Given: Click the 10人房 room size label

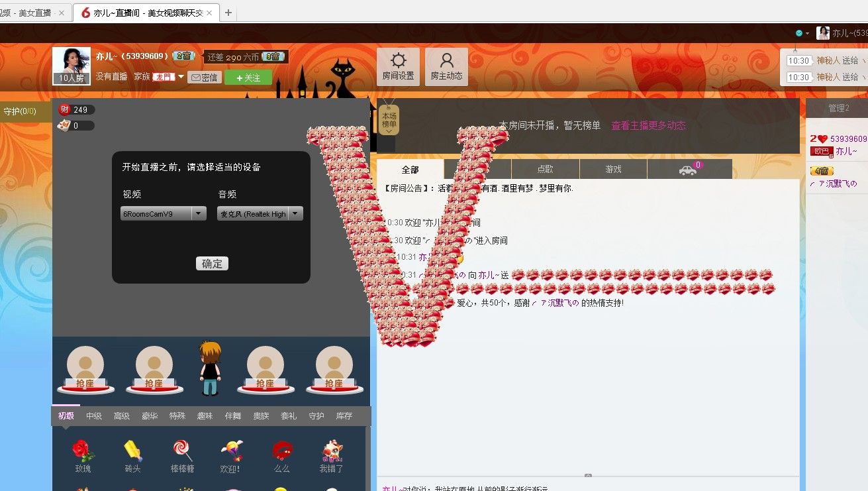Looking at the screenshot, I should tap(71, 78).
